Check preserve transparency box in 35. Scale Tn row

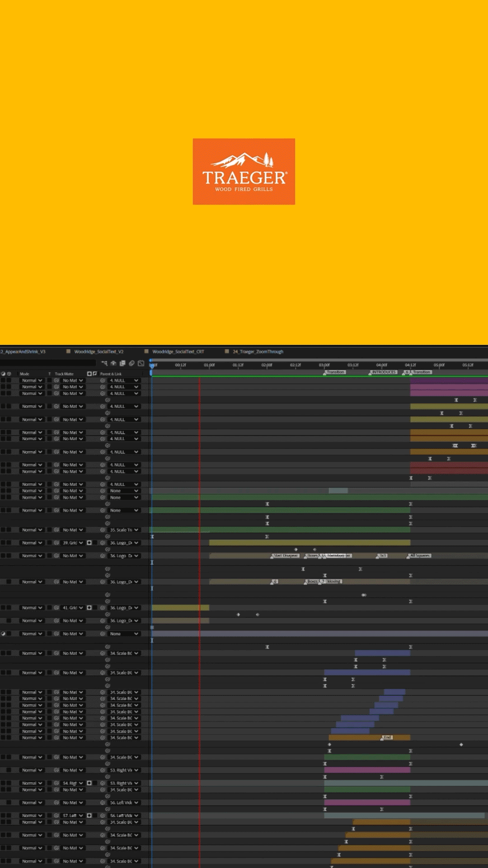(50, 530)
